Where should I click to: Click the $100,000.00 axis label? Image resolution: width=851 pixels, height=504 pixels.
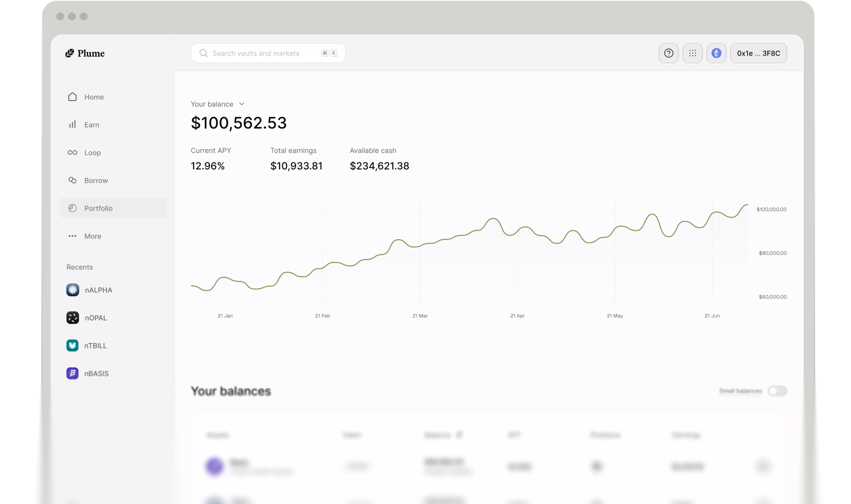[x=772, y=209]
